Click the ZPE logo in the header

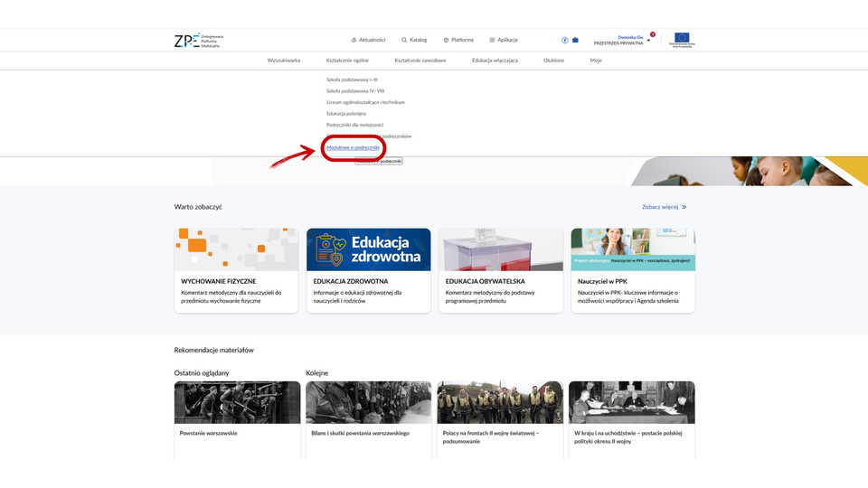click(x=198, y=40)
